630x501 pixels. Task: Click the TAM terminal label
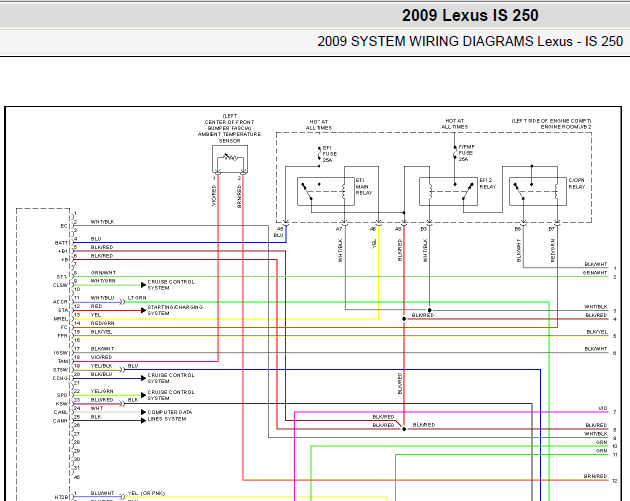point(63,362)
